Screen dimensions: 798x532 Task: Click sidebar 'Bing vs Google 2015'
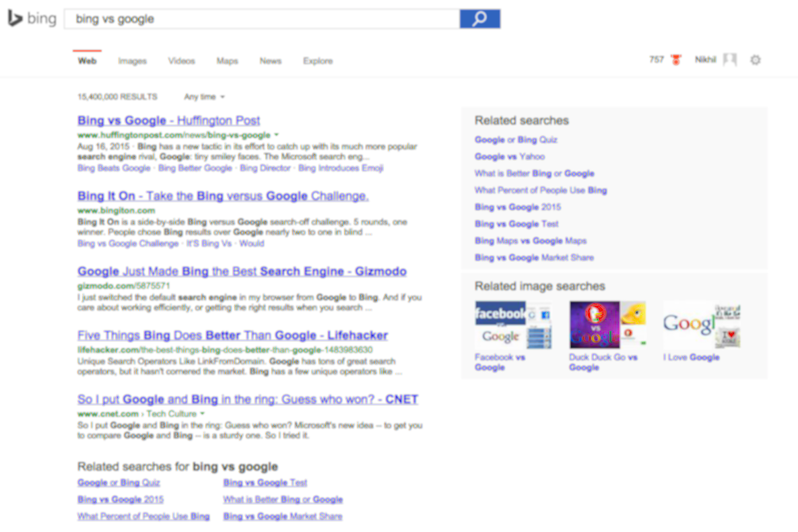(518, 207)
